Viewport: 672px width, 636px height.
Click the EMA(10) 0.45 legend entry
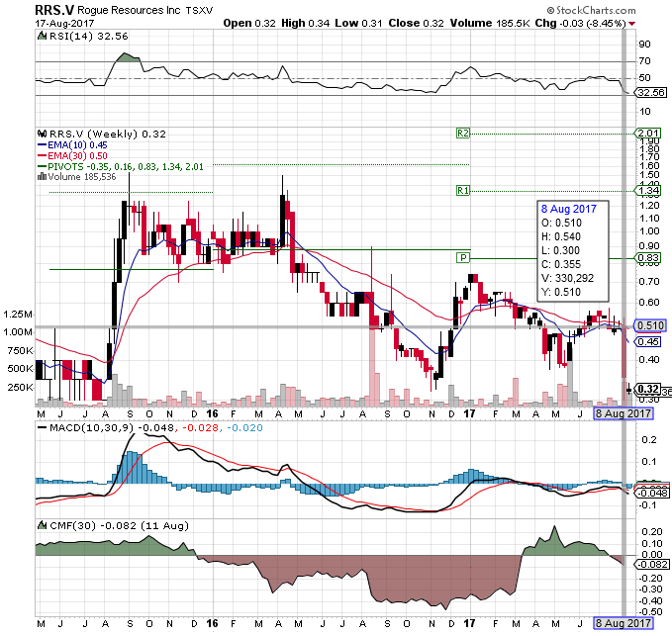tap(72, 145)
